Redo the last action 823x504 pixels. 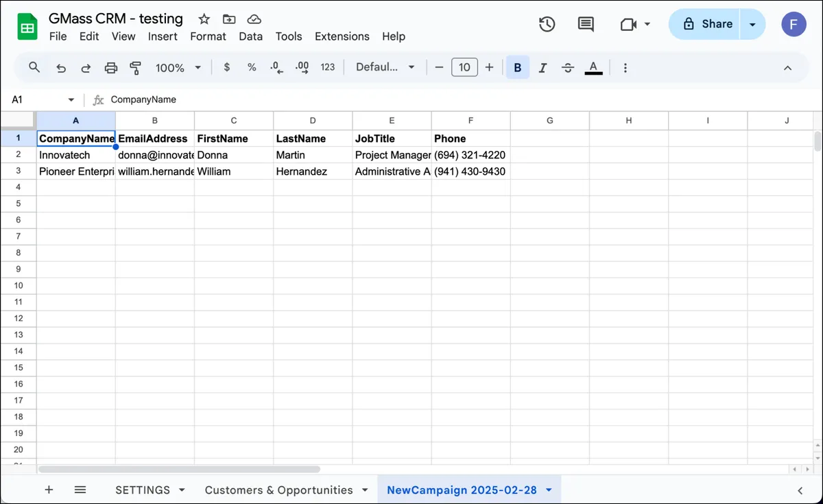pyautogui.click(x=86, y=67)
